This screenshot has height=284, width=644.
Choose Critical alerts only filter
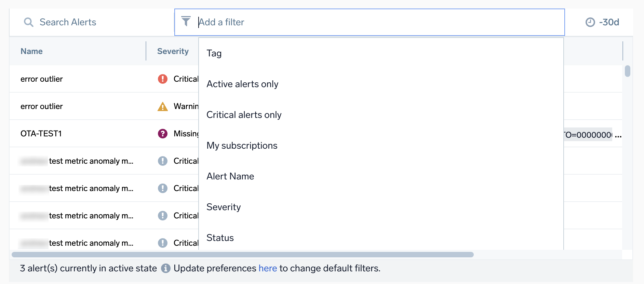tap(381, 115)
